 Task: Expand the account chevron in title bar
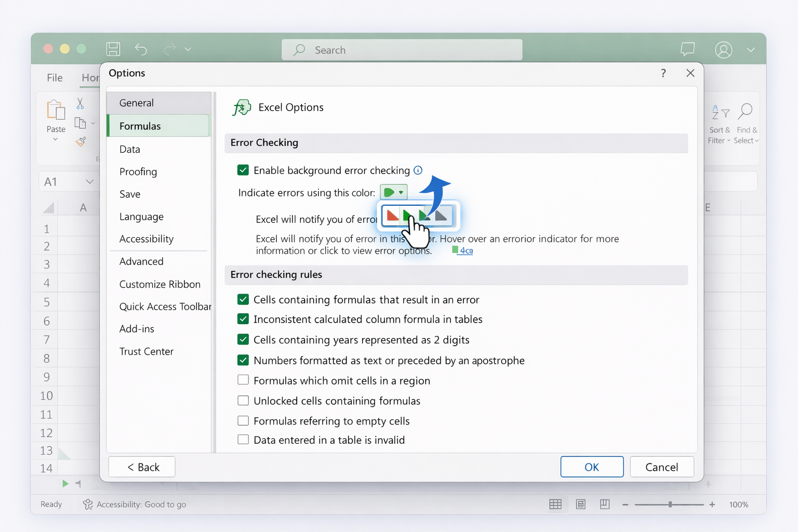pos(751,50)
